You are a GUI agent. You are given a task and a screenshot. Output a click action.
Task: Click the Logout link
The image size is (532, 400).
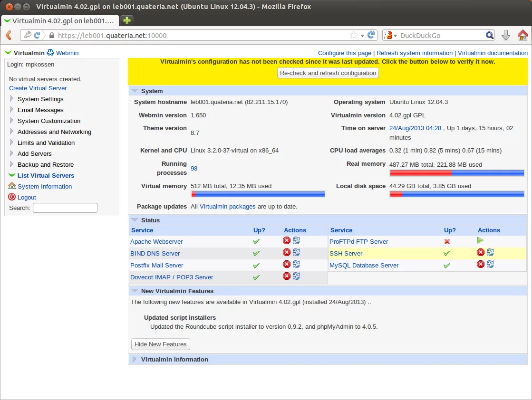tap(27, 197)
